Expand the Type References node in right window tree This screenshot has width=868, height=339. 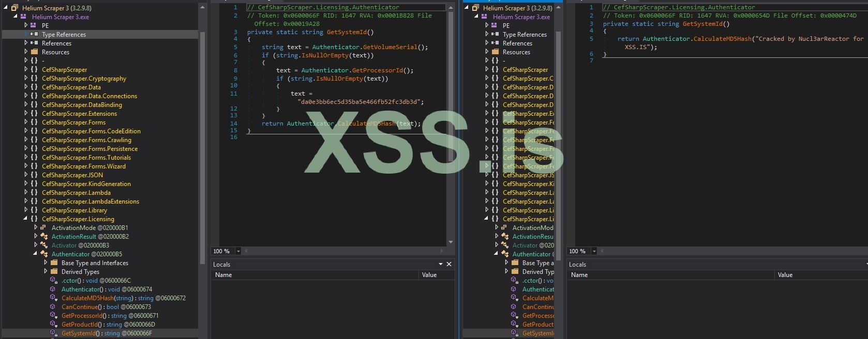(x=487, y=34)
